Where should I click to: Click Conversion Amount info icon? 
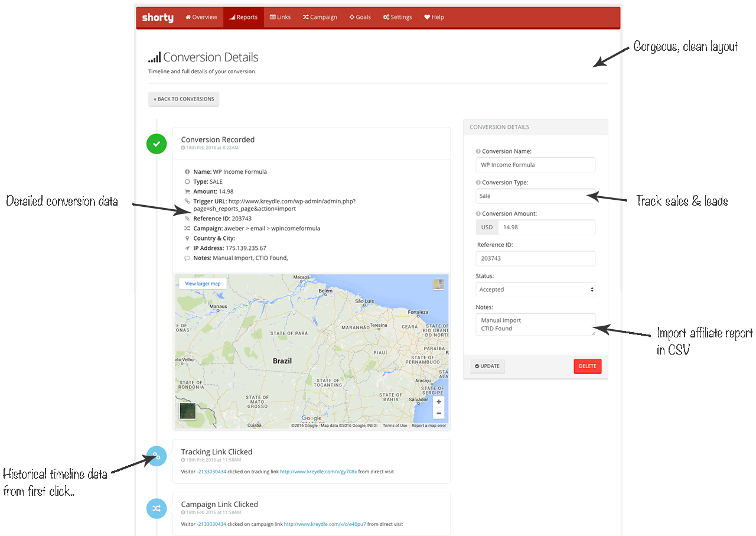click(478, 214)
